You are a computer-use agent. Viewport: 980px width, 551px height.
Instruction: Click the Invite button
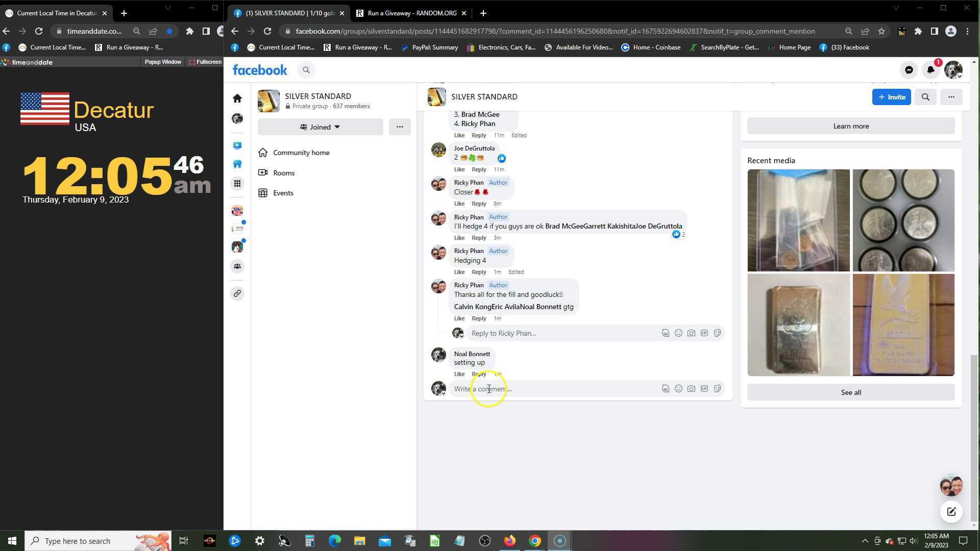coord(891,97)
